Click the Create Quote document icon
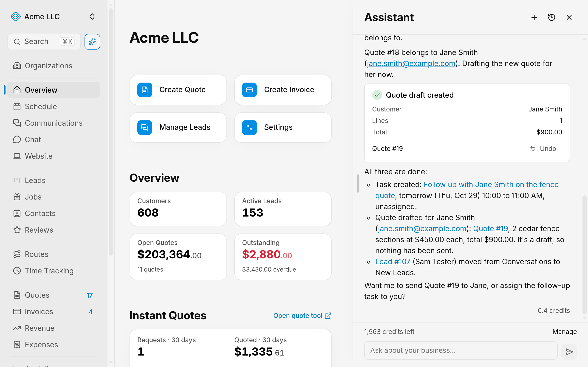The image size is (588, 367). pyautogui.click(x=144, y=90)
